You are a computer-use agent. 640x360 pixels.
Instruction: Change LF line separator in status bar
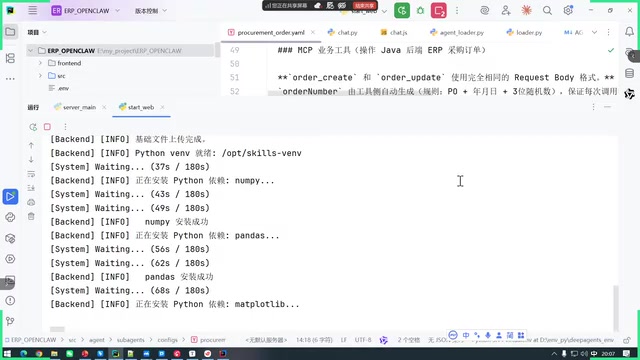[344, 340]
